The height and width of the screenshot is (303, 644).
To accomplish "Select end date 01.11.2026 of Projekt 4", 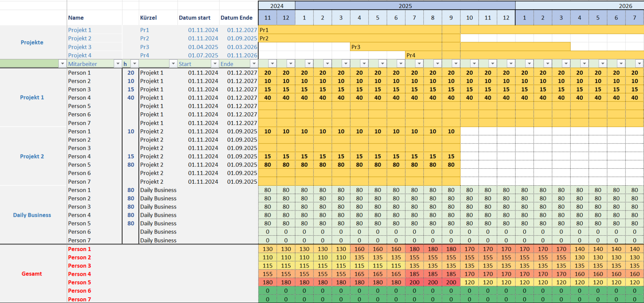I will [242, 55].
